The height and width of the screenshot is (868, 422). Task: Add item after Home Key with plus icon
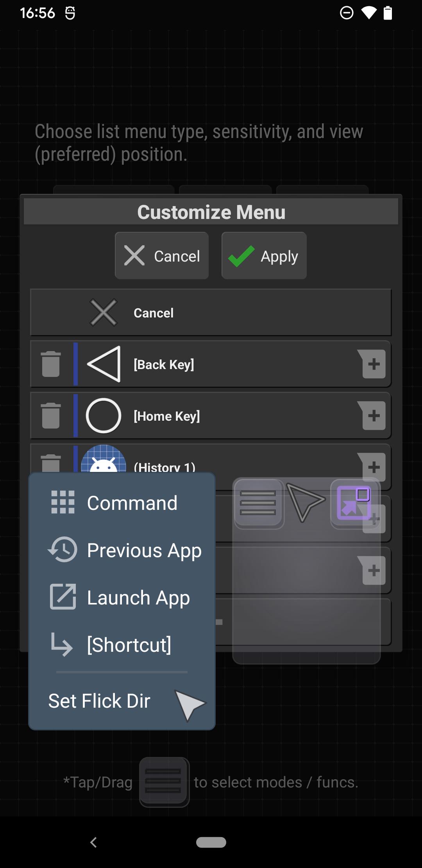pos(372,416)
